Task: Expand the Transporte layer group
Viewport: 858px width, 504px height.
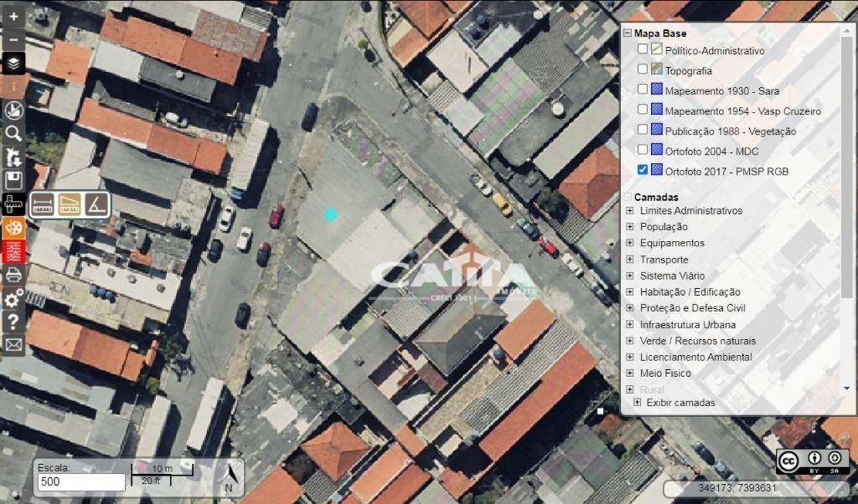Action: click(x=630, y=260)
